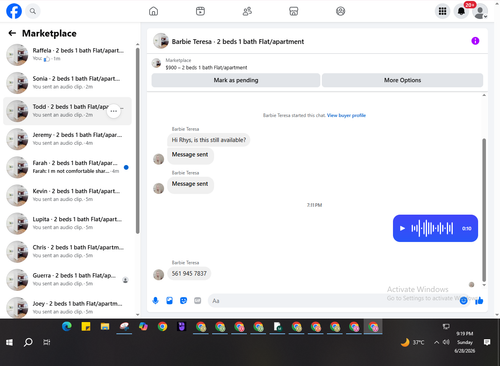Screen dimensions: 500x366
Task: Open the Video tab icon
Action: pyautogui.click(x=200, y=11)
